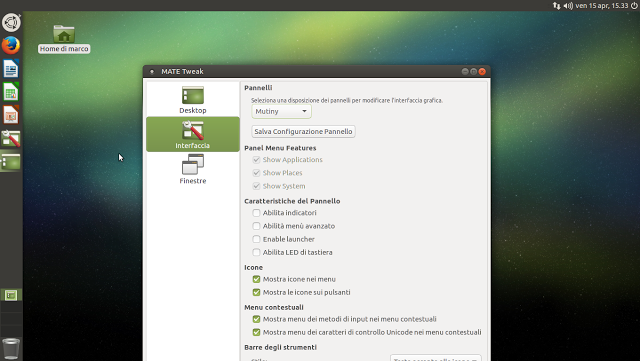Image resolution: width=640 pixels, height=361 pixels.
Task: Close the MATE Tweak window
Action: pos(482,71)
